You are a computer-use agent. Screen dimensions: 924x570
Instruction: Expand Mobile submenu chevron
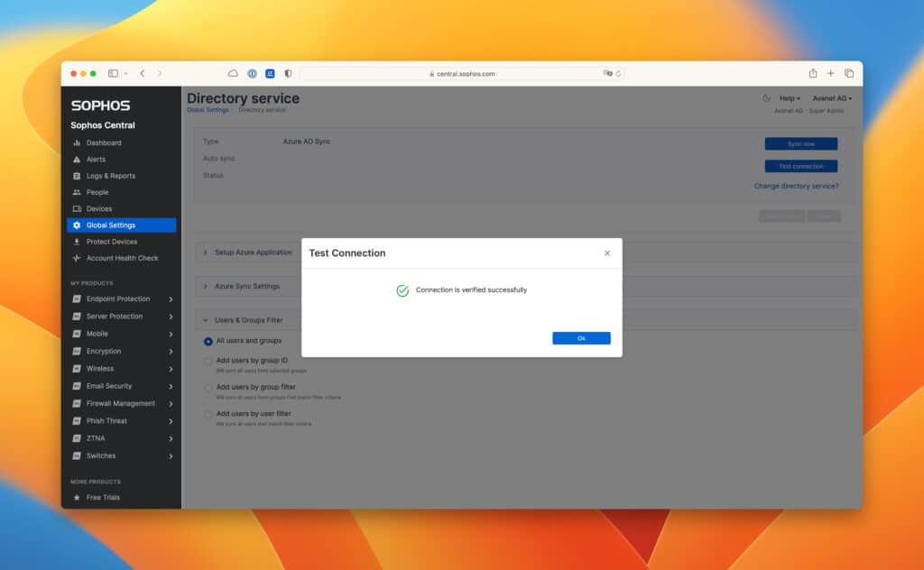point(171,334)
